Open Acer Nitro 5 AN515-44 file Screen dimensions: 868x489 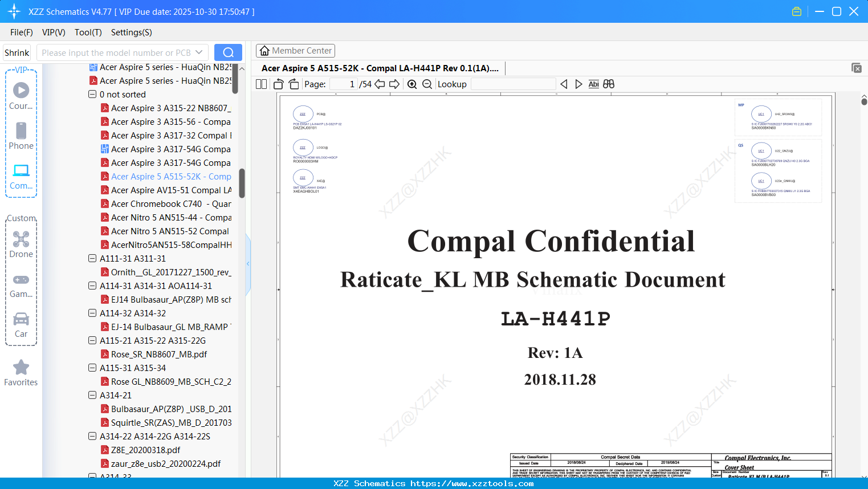pos(166,218)
